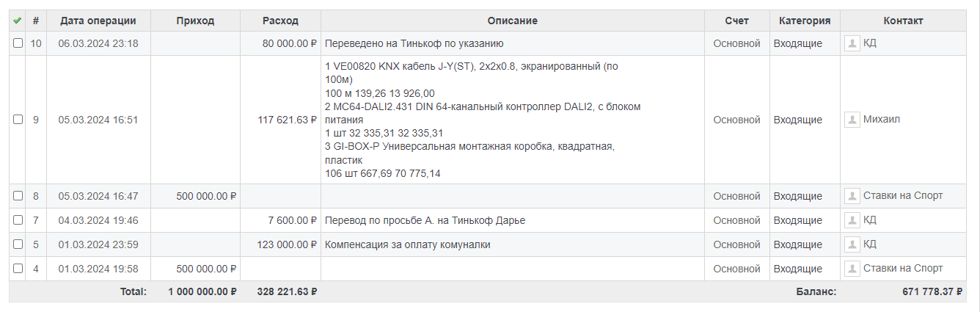980x312 pixels.
Task: Sort by the Дата операции column header
Action: [98, 21]
